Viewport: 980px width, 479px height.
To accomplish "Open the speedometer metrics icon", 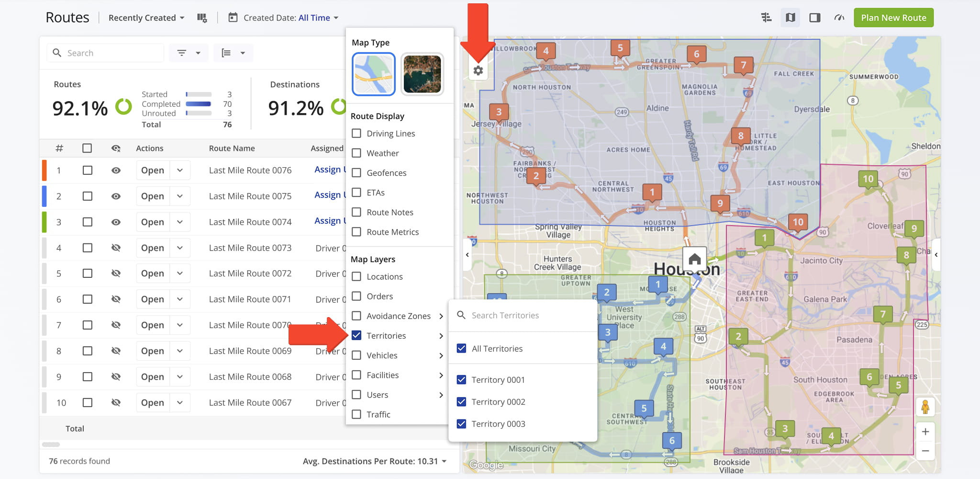I will (x=839, y=18).
